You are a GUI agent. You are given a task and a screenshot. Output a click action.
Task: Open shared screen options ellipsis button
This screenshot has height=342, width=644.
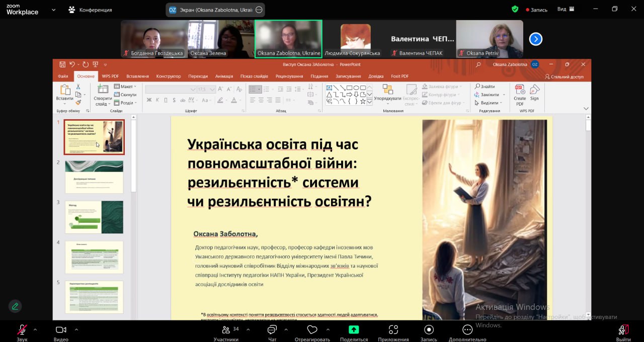click(259, 10)
